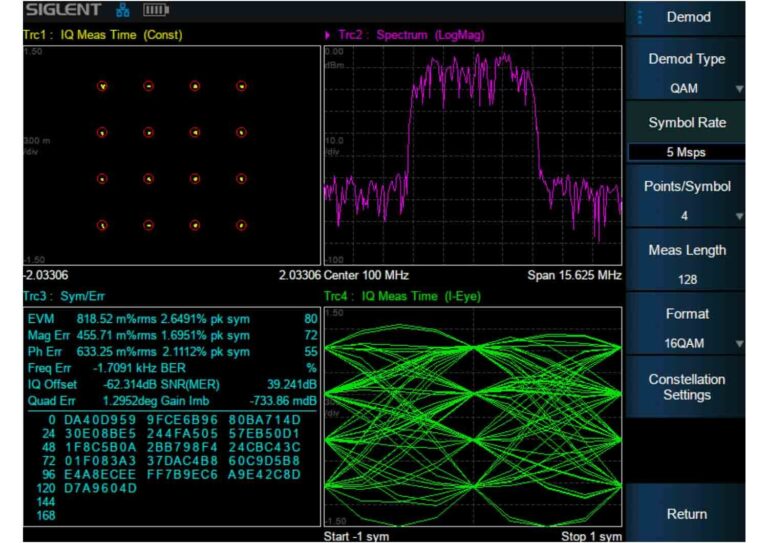Click symbol data 30E08BE5
768x543 pixels.
click(100, 433)
